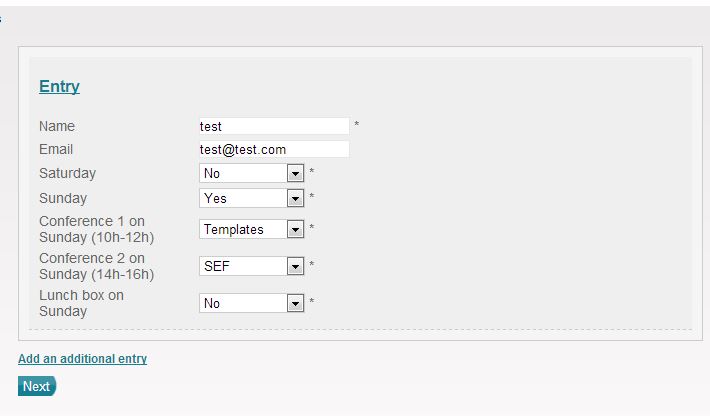Expand the Conference 2 dropdown showing SEF
The width and height of the screenshot is (710, 416).
tap(251, 266)
